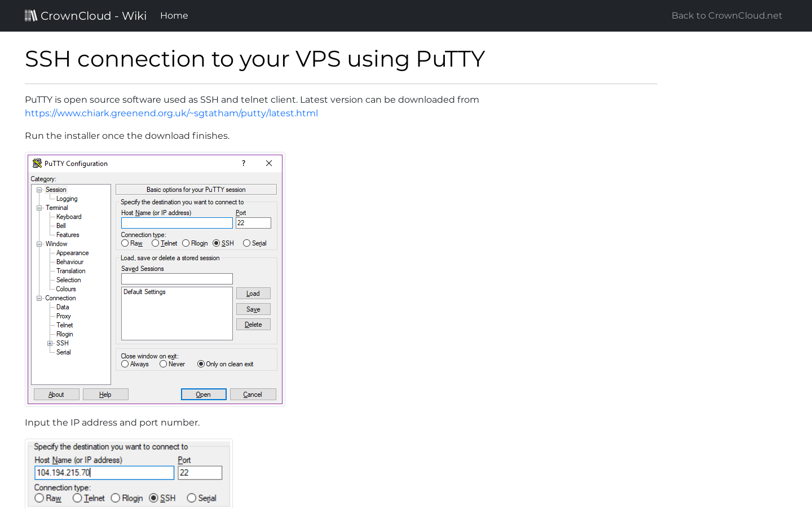The width and height of the screenshot is (812, 508).
Task: Click the Load button
Action: [253, 294]
